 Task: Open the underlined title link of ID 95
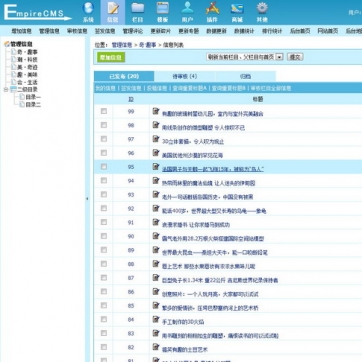pos(213,169)
